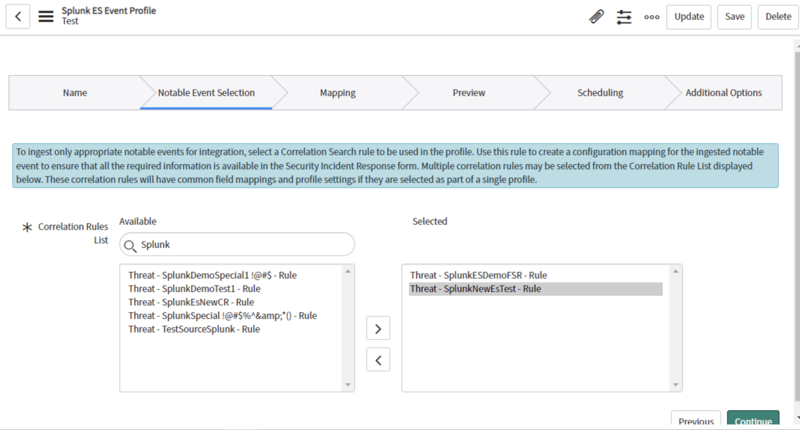
Task: Click the Save button
Action: tap(735, 17)
